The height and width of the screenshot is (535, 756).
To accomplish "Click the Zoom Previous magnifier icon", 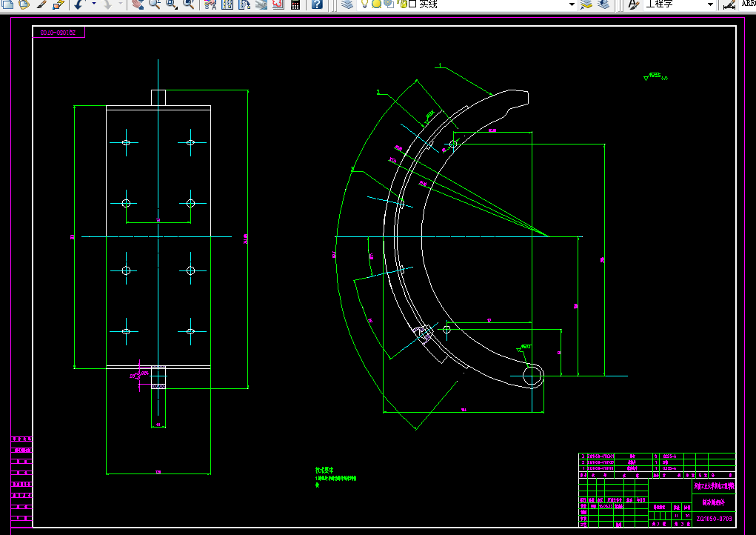I will coord(189,4).
